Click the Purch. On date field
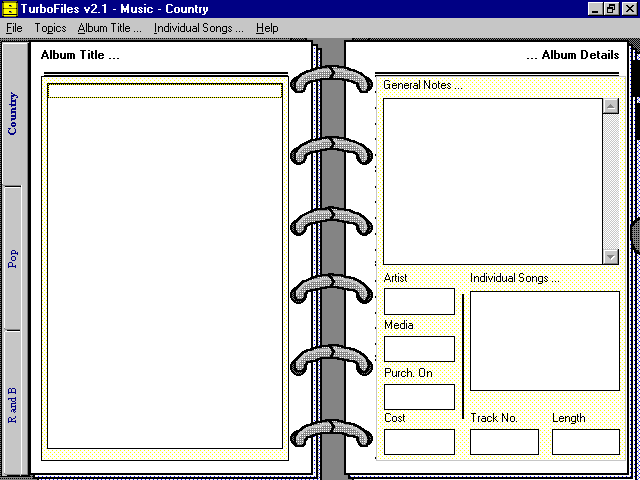The width and height of the screenshot is (640, 480). point(419,397)
